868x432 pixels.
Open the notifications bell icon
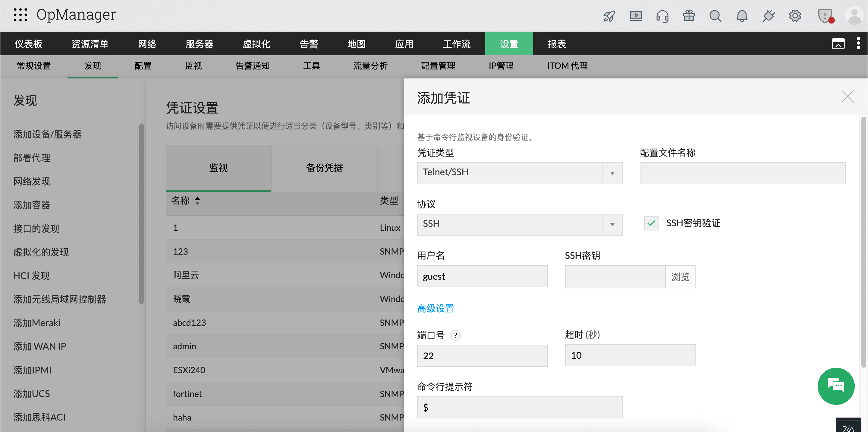(742, 16)
